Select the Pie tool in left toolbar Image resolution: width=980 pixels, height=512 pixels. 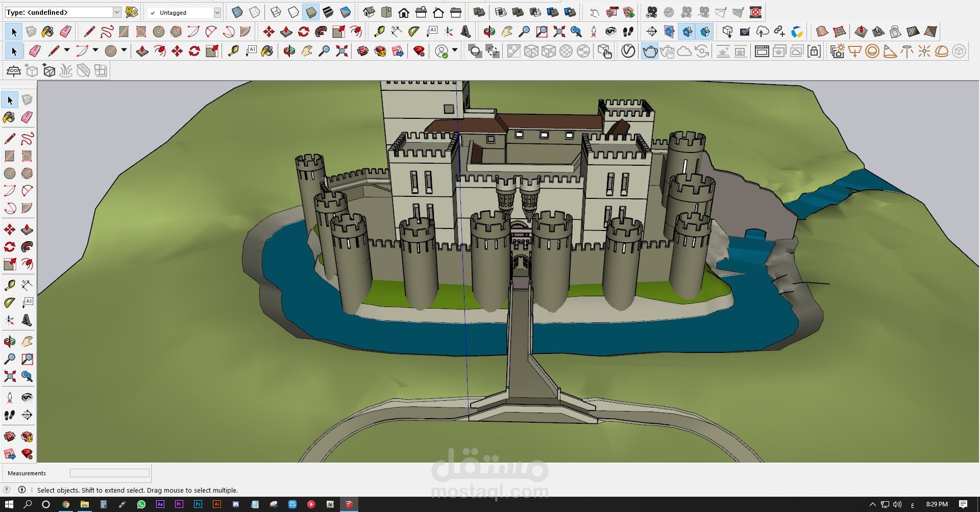27,208
